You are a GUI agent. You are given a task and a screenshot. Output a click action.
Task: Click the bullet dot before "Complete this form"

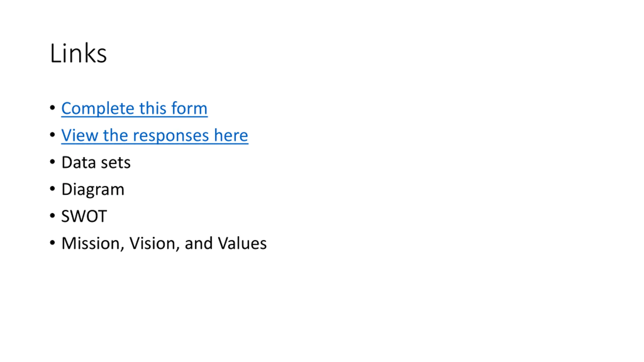point(52,108)
